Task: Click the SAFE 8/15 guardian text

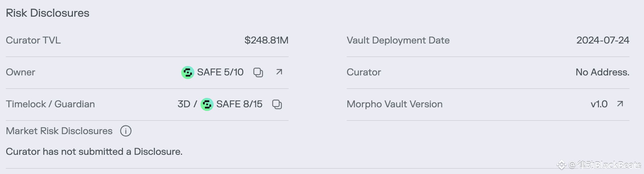Action: click(239, 104)
